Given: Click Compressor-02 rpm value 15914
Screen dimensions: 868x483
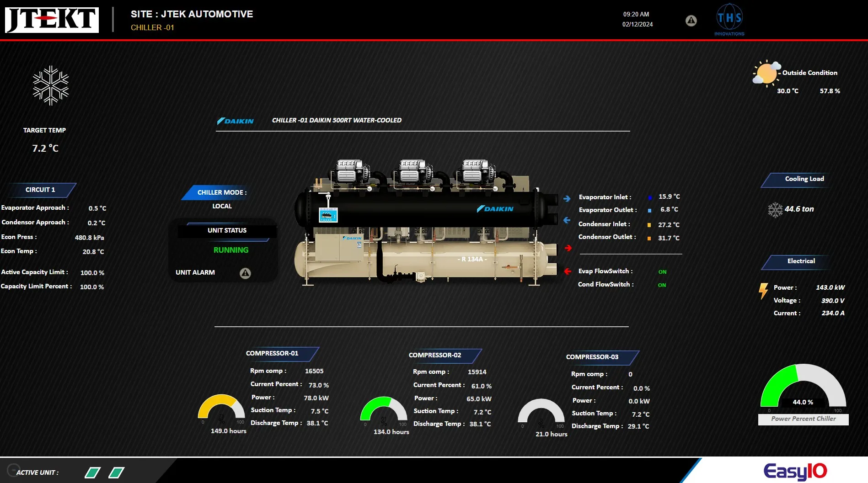Looking at the screenshot, I should [x=477, y=372].
